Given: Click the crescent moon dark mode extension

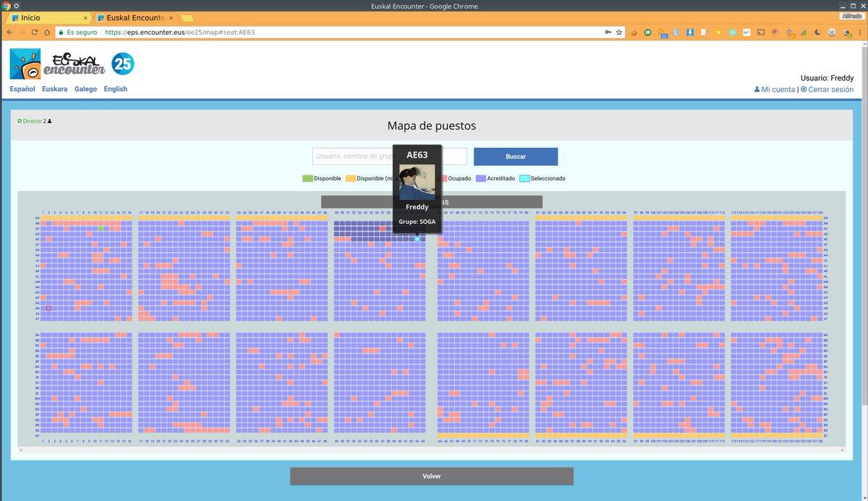Looking at the screenshot, I should pos(817,33).
